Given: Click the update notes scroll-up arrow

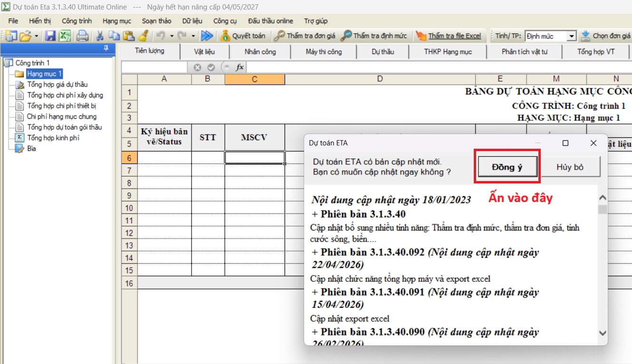Looking at the screenshot, I should pos(603,198).
